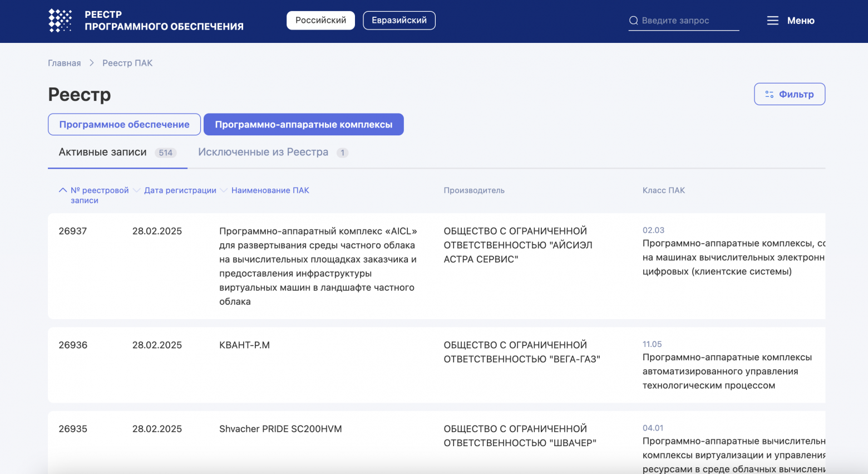Sort by № реестровой записи arrow

(63, 190)
